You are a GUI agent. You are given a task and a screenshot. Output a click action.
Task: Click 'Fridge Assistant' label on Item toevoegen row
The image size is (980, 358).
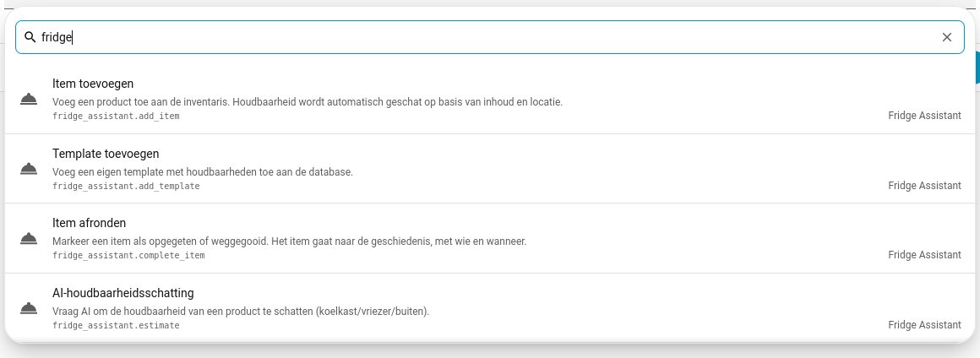pos(924,116)
